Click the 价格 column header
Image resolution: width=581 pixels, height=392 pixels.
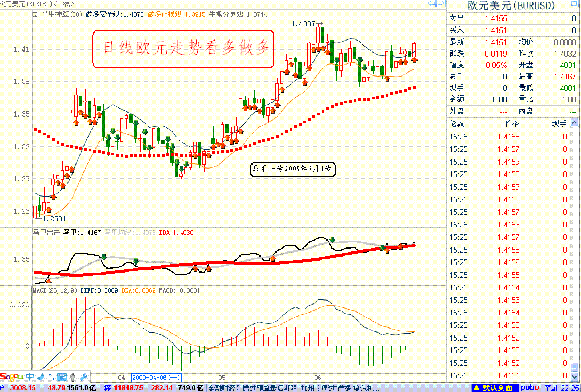[512, 123]
